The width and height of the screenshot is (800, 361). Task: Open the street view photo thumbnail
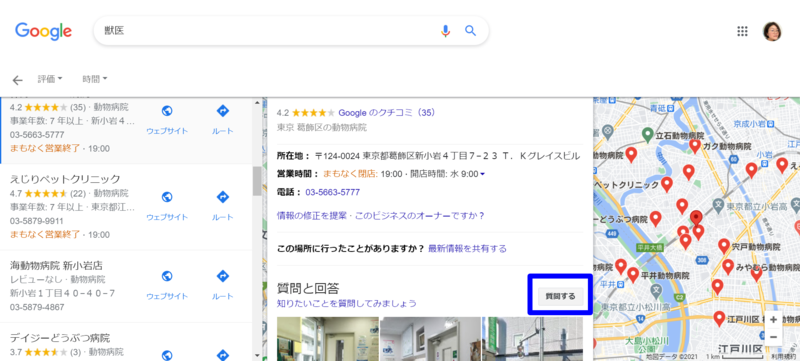tap(533, 339)
